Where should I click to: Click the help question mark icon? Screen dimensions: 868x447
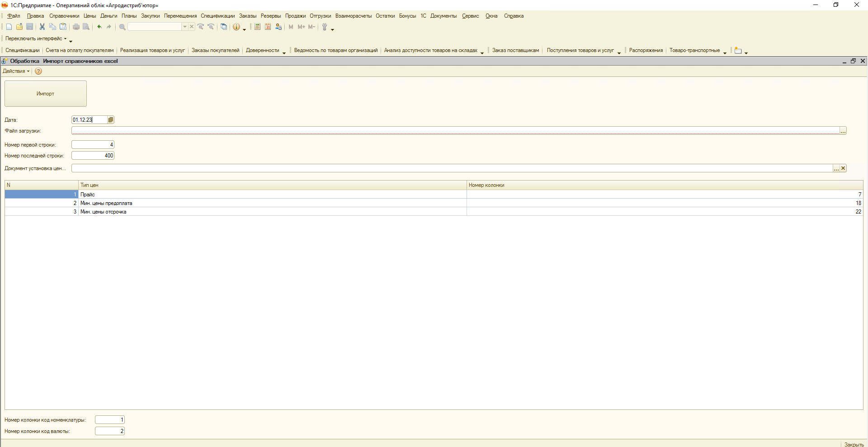[38, 71]
